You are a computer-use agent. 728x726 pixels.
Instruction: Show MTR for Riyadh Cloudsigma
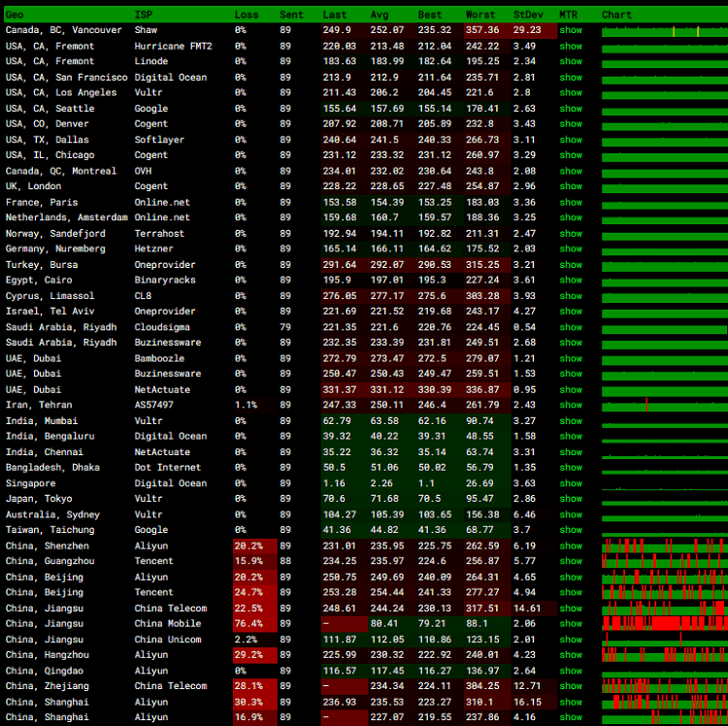pos(570,327)
